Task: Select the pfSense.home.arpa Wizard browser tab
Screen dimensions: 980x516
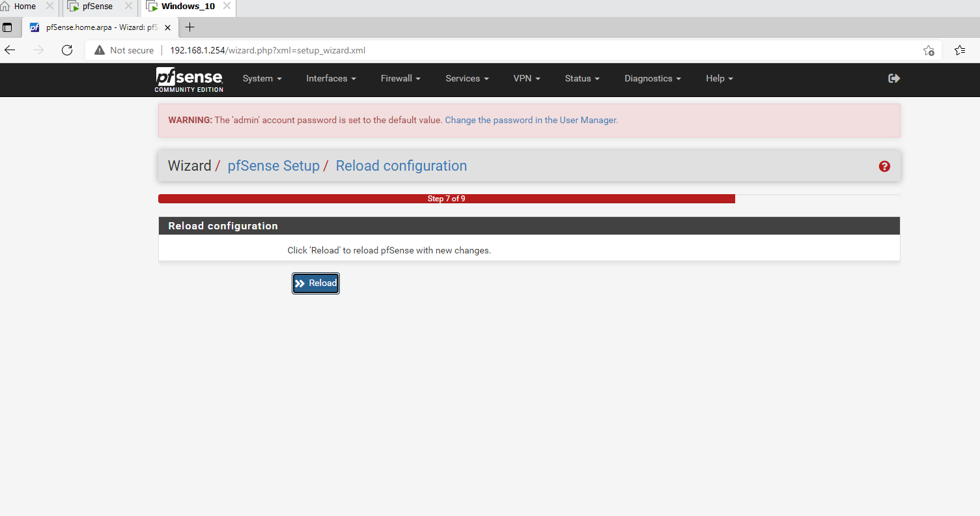Action: point(102,27)
